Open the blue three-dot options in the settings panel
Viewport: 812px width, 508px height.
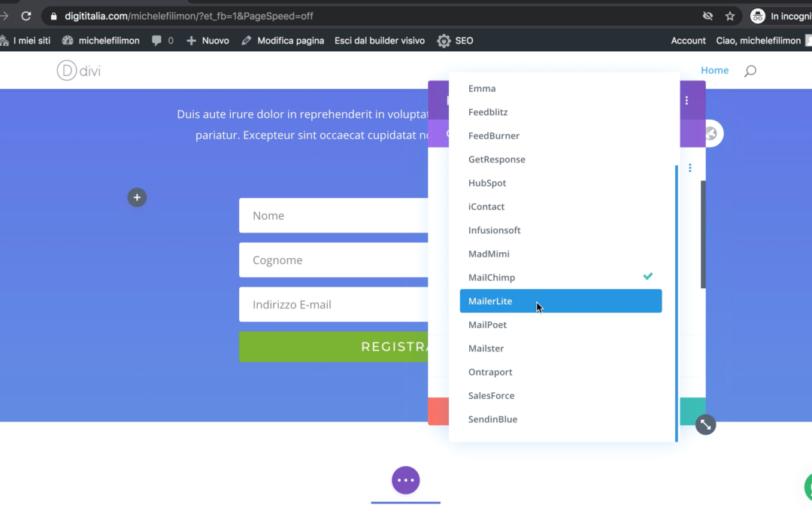pos(689,168)
